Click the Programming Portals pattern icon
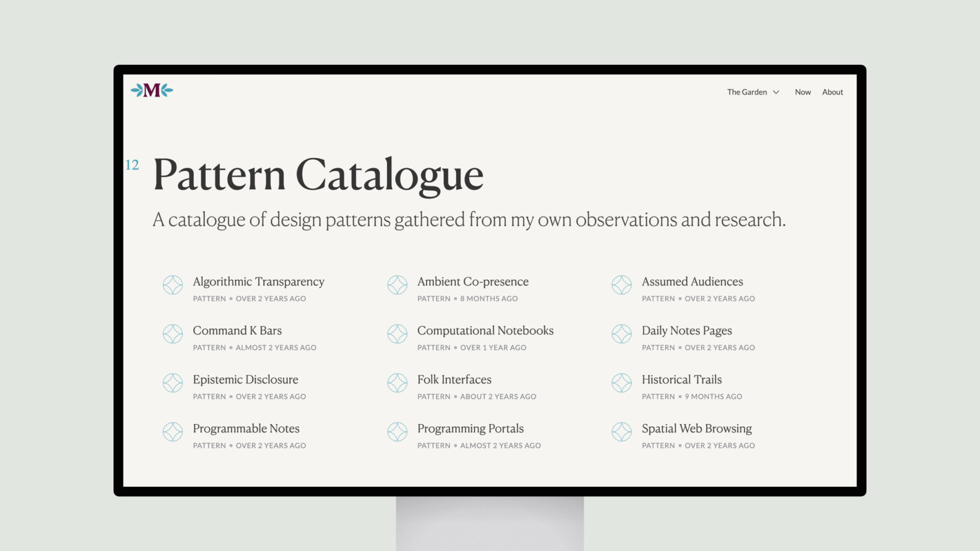The width and height of the screenshot is (980, 551). click(397, 432)
